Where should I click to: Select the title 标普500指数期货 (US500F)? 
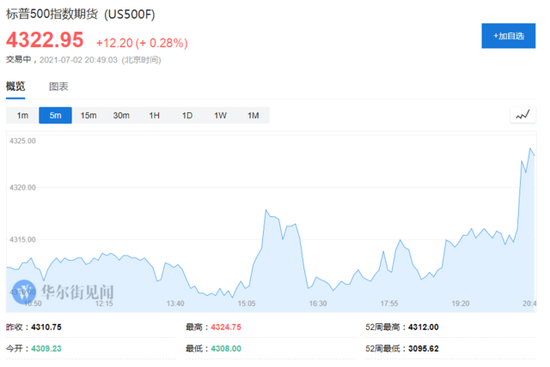coord(80,14)
